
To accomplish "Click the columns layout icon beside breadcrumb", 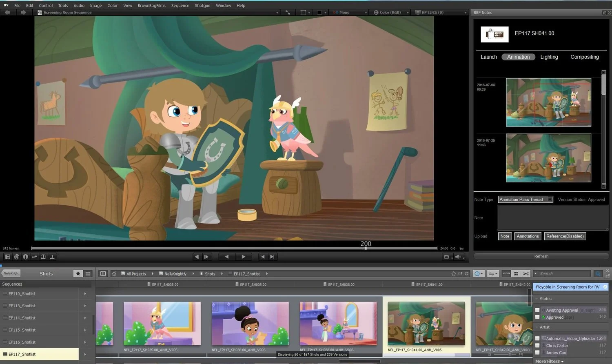I will point(103,274).
